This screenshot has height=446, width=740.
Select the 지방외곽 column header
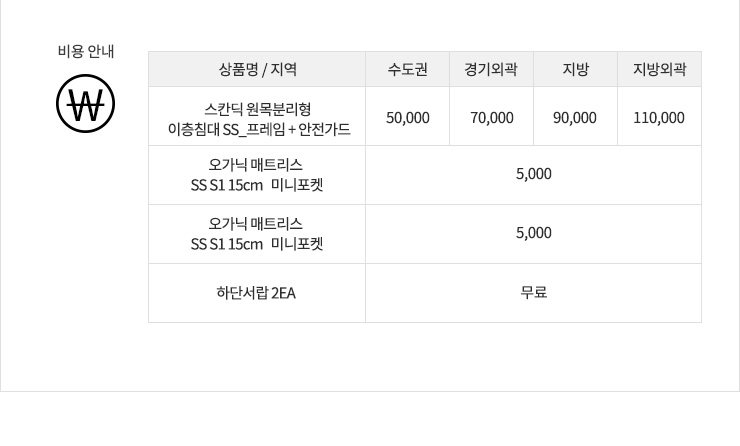click(x=659, y=70)
